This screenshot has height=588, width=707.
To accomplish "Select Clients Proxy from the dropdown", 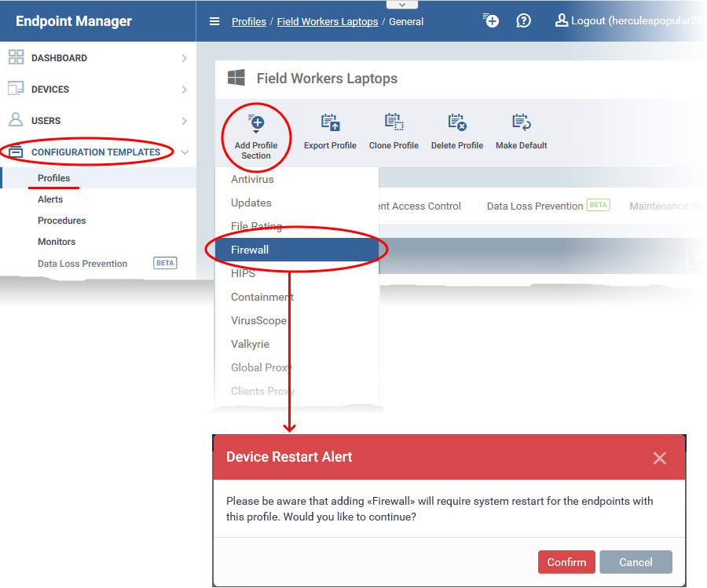I will (x=297, y=391).
